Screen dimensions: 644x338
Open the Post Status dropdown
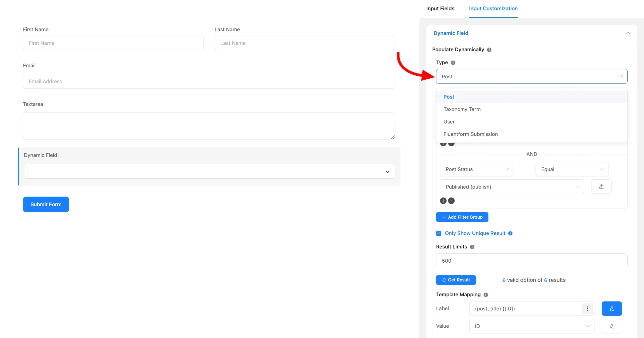click(476, 169)
